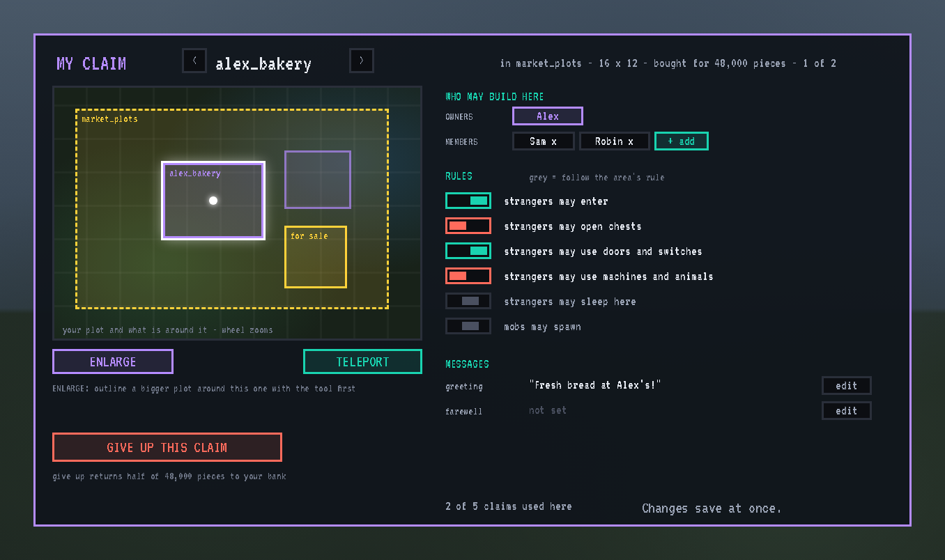Click 'grey = follow the area's rule' hint
Screen dimensions: 945x560
coord(597,178)
